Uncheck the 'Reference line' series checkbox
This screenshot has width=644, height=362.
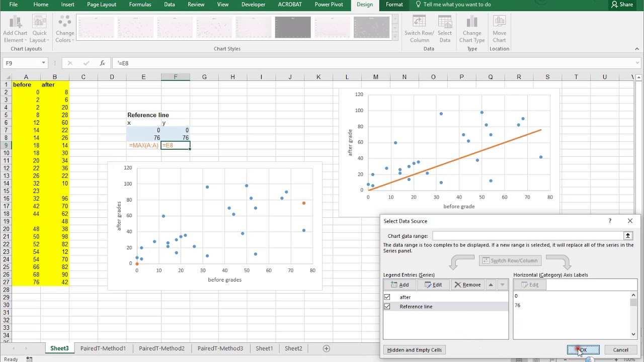point(387,306)
